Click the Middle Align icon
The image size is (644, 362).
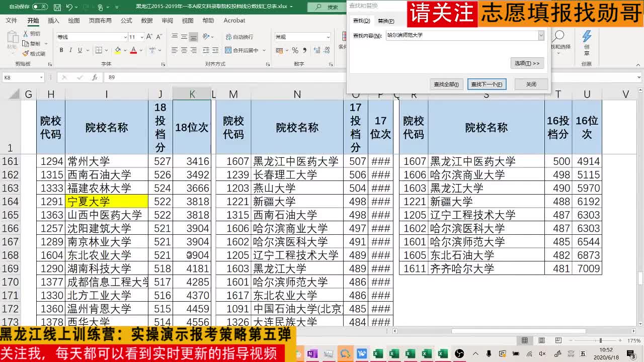point(184,36)
